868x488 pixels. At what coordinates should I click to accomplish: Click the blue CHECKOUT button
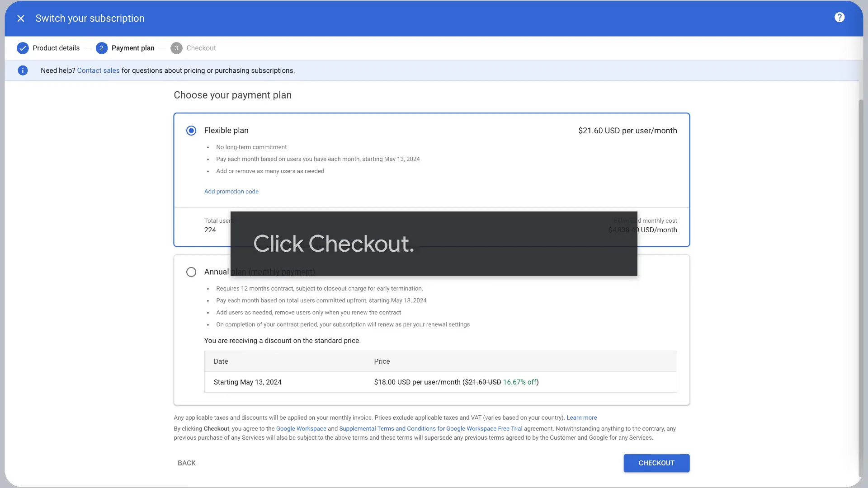point(656,463)
